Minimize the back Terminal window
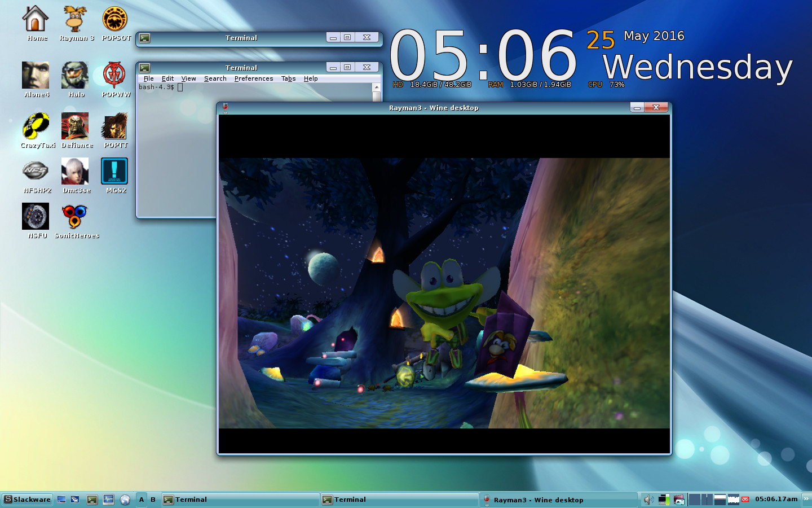This screenshot has height=508, width=812. [333, 38]
